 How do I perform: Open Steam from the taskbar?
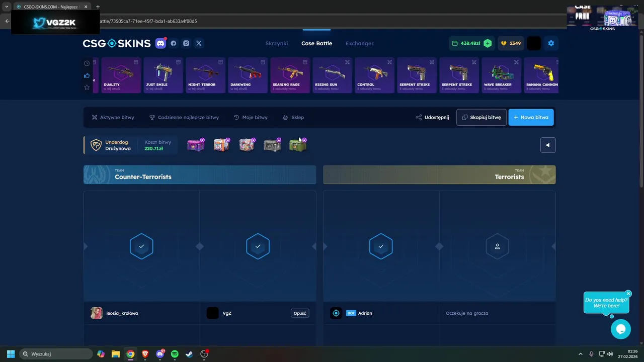coord(189,354)
